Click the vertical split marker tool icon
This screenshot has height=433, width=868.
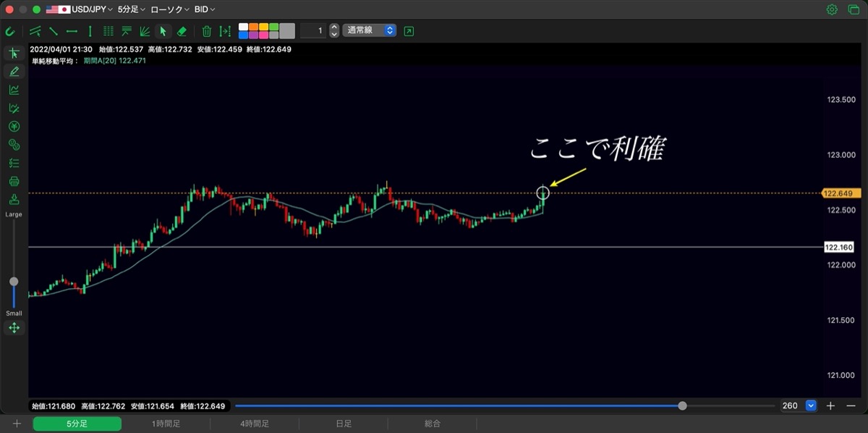[x=225, y=31]
